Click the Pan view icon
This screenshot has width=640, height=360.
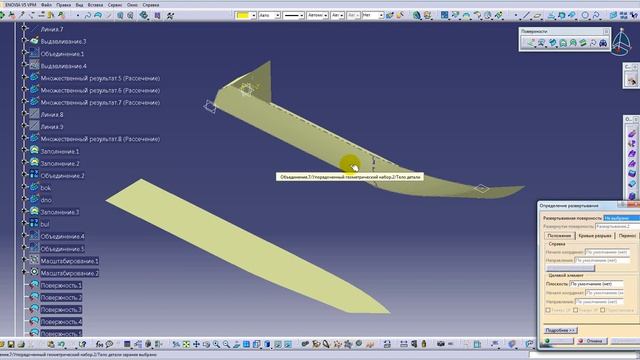coord(196,344)
